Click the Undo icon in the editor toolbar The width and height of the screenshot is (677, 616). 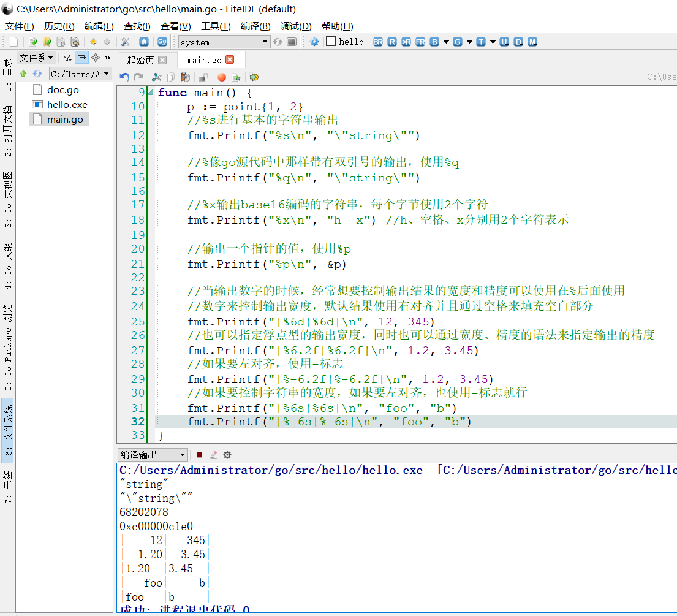click(124, 77)
